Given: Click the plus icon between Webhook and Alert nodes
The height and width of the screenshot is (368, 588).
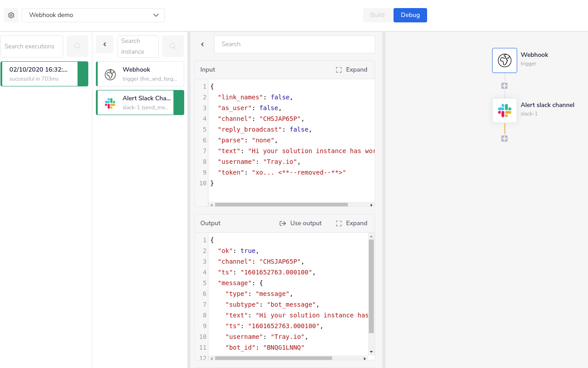Looking at the screenshot, I should (x=504, y=86).
